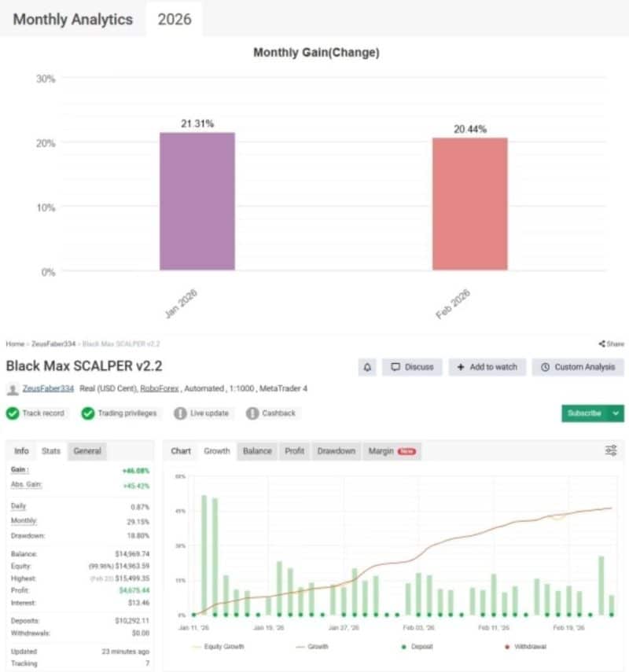Select the 2026 analytics tab

173,19
